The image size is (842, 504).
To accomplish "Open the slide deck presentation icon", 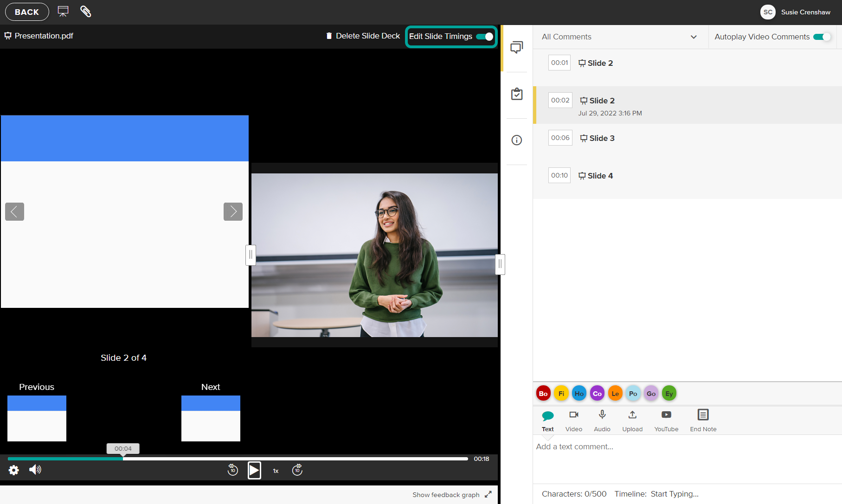I will (63, 12).
